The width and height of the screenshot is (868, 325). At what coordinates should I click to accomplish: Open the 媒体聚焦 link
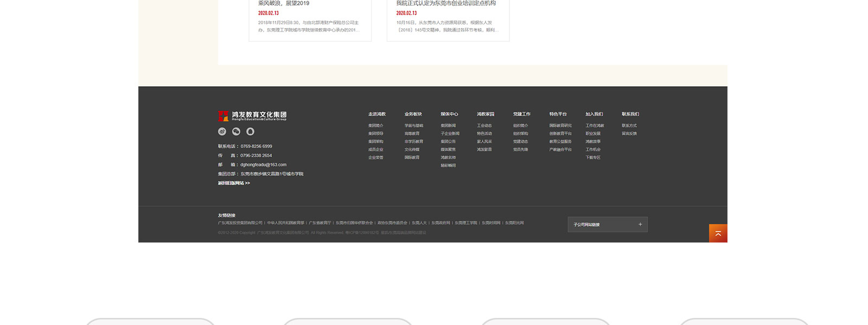point(448,150)
